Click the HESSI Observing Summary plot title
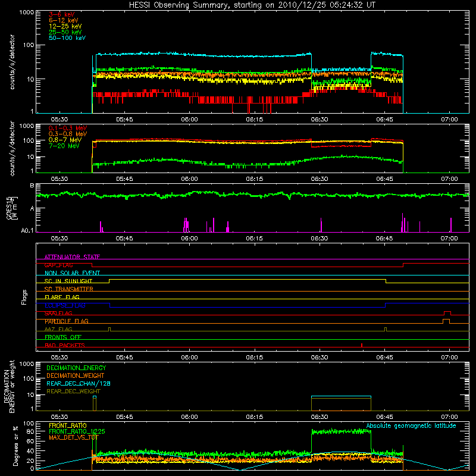Viewport: 476px width, 476px height. pos(252,5)
